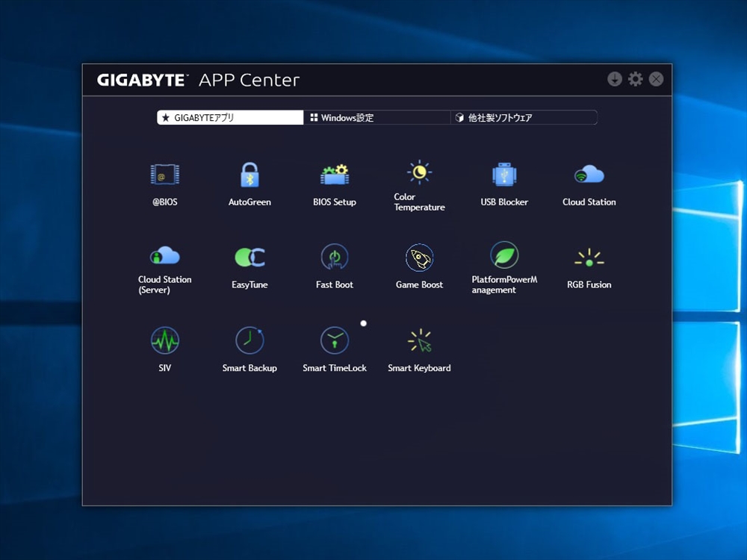Image resolution: width=747 pixels, height=560 pixels.
Task: Click the download updates arrow icon
Action: (x=615, y=79)
